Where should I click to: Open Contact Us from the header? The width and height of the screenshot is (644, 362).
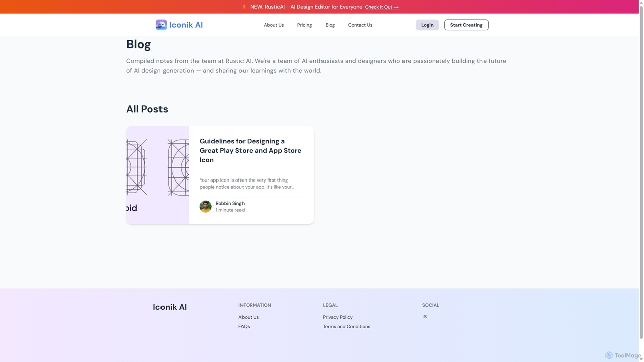pyautogui.click(x=360, y=25)
